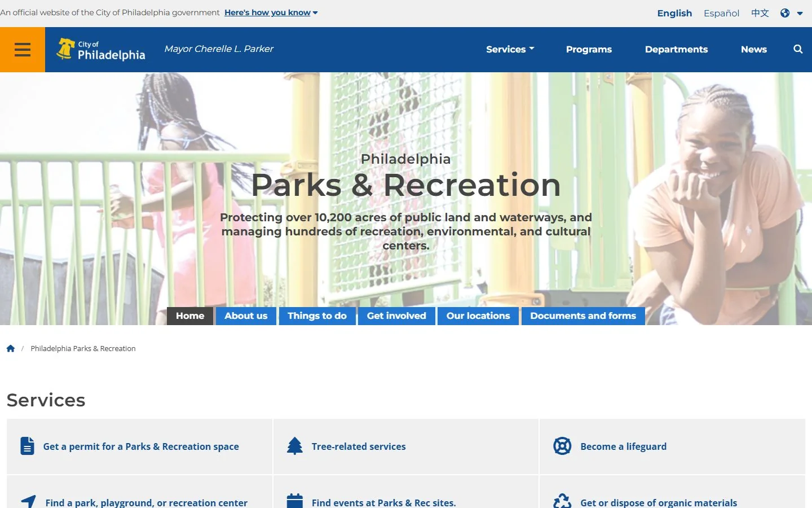Open the Become a lifeguard link
Screen dimensions: 812x508
623,446
